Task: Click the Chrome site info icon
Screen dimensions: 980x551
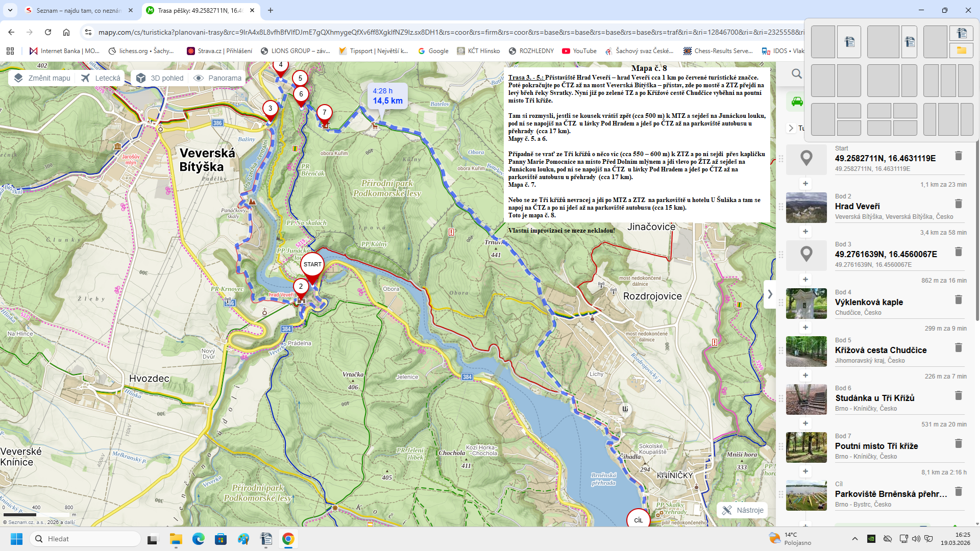Action: pyautogui.click(x=88, y=32)
